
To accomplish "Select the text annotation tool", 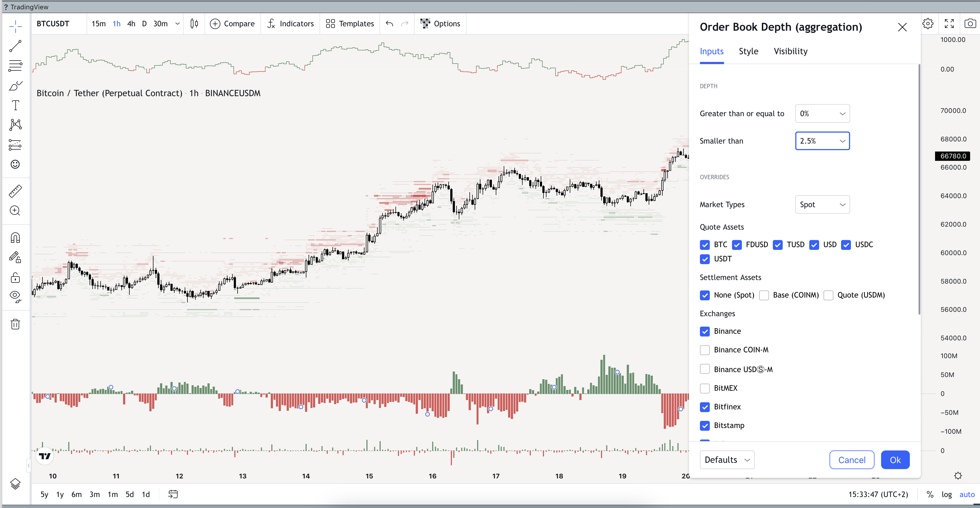I will pyautogui.click(x=15, y=105).
